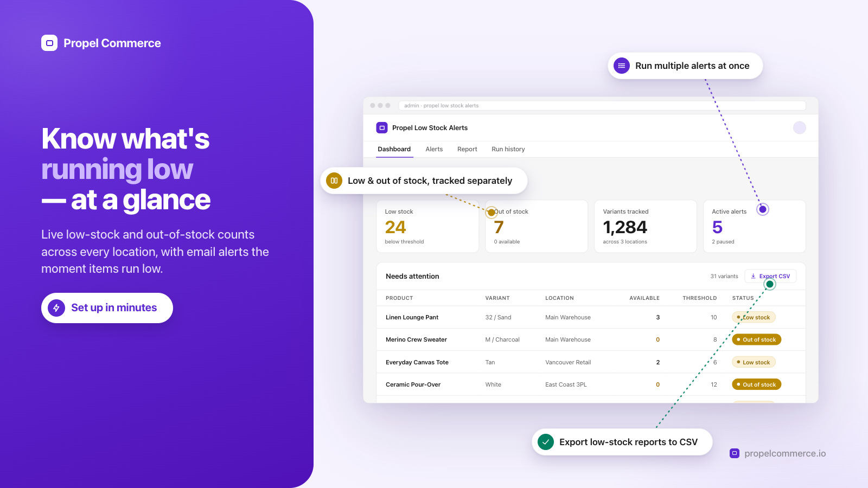868x488 pixels.
Task: Click the Low stock badge for Linen Lounge Pant
Action: point(754,317)
